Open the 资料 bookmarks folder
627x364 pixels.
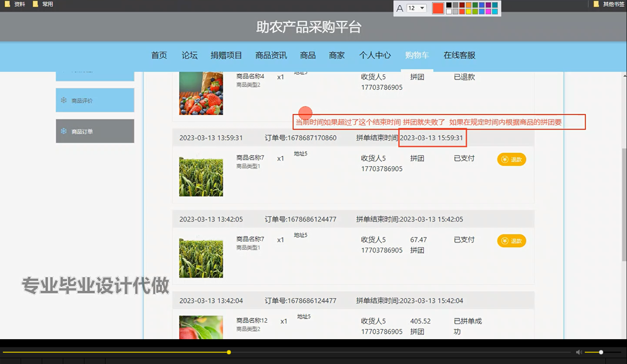(16, 4)
